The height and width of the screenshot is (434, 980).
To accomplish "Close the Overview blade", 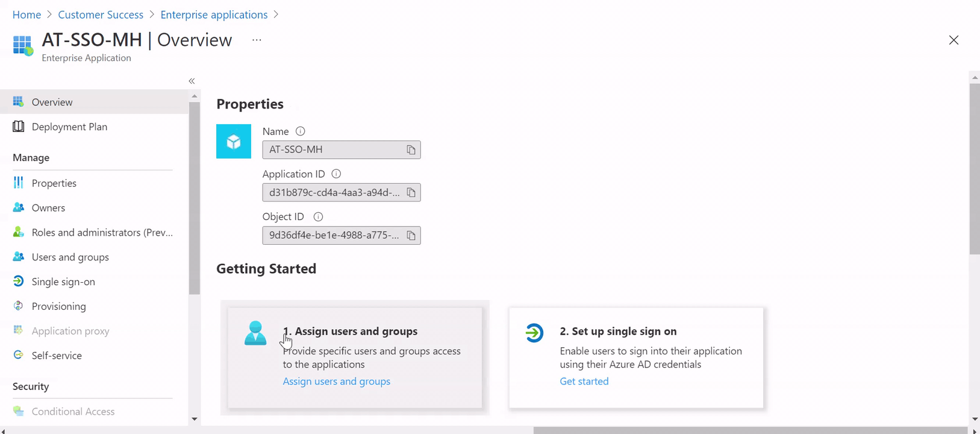I will tap(953, 40).
